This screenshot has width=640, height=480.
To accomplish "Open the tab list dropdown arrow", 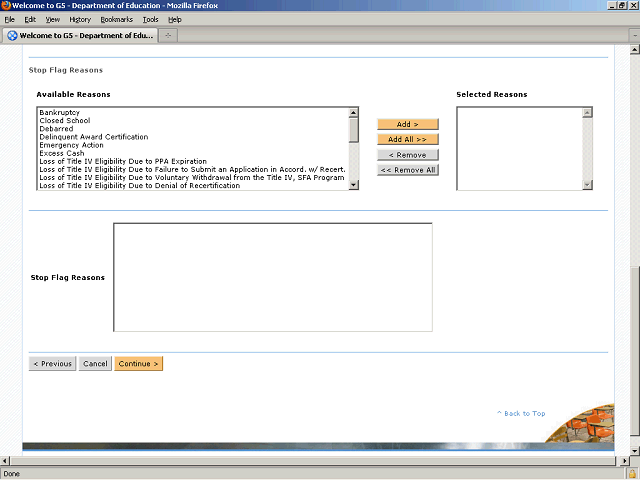I will coord(635,36).
